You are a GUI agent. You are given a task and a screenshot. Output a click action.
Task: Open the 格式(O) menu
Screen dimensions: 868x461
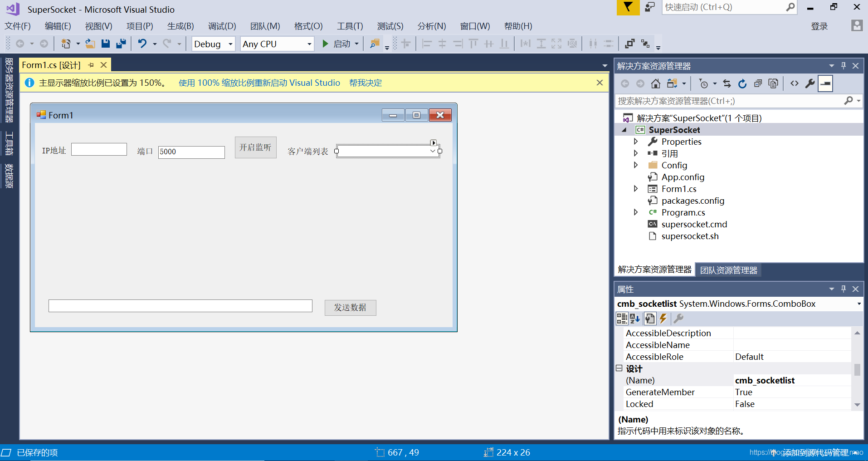pyautogui.click(x=308, y=26)
